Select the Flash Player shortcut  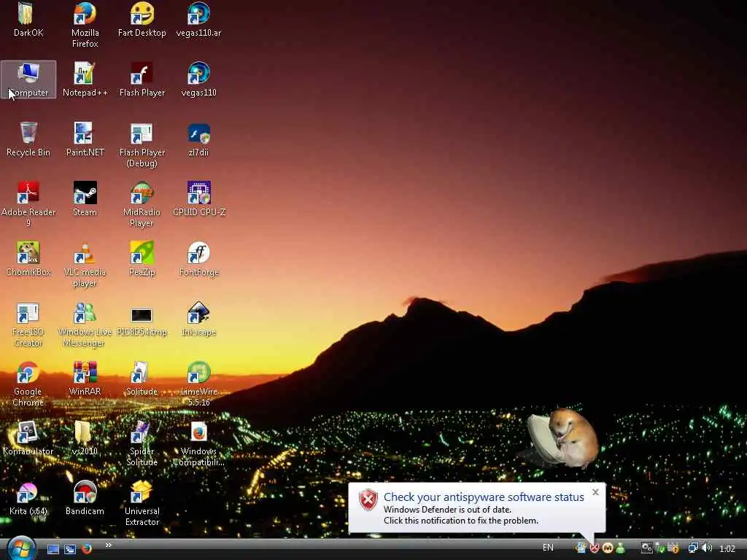(142, 79)
